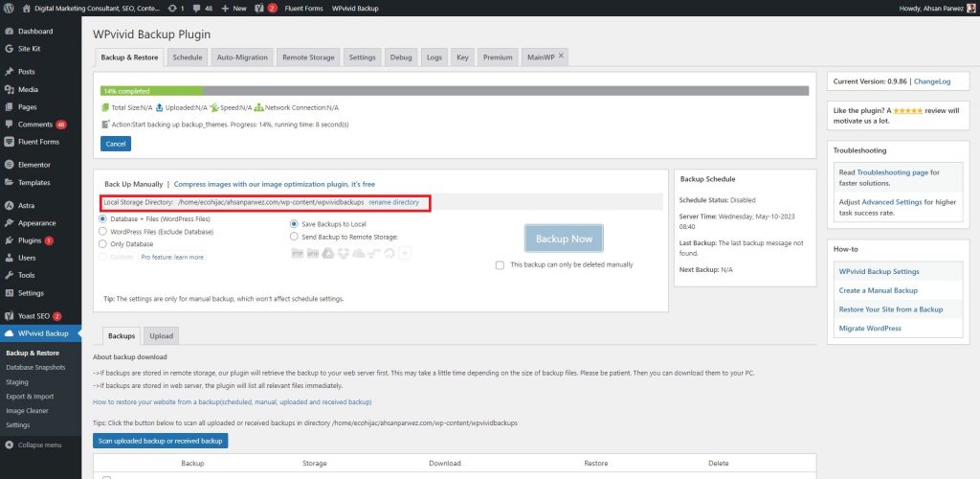Screen dimensions: 980x479
Task: Cancel the running backup
Action: tap(116, 144)
